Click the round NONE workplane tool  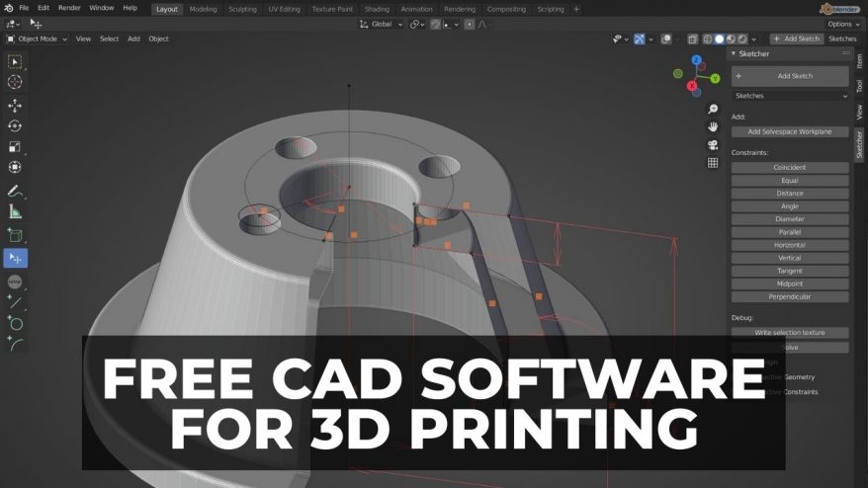pyautogui.click(x=15, y=282)
